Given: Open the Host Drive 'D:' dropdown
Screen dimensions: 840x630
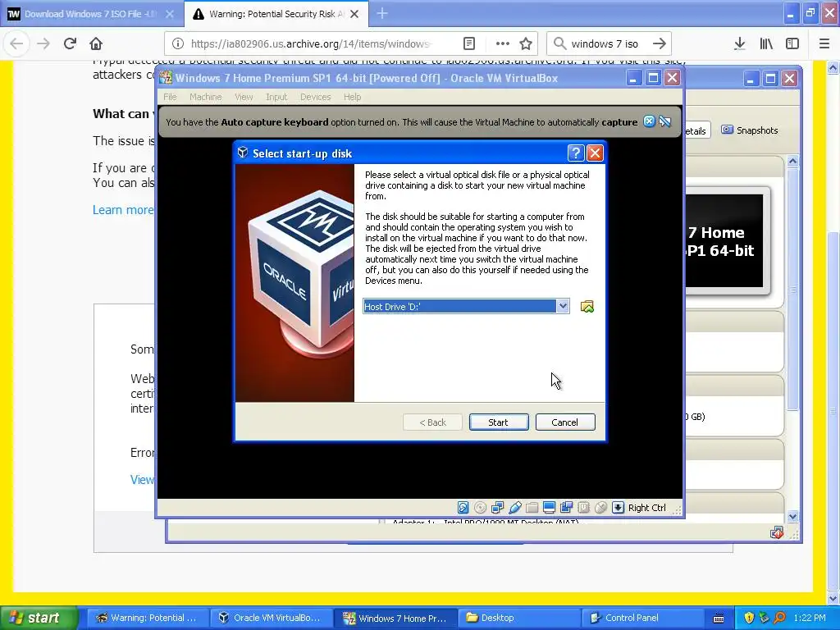Looking at the screenshot, I should tap(563, 307).
